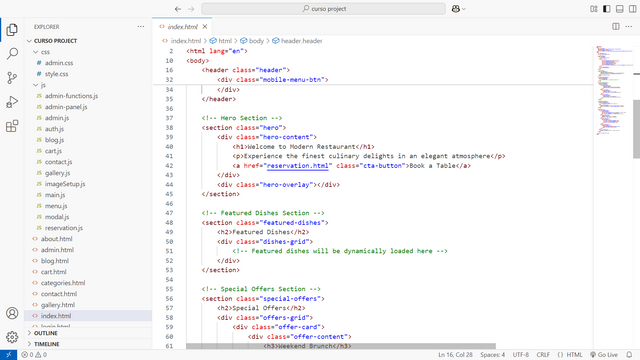This screenshot has height=360, width=640.
Task: Open the Search view icon
Action: (x=12, y=53)
